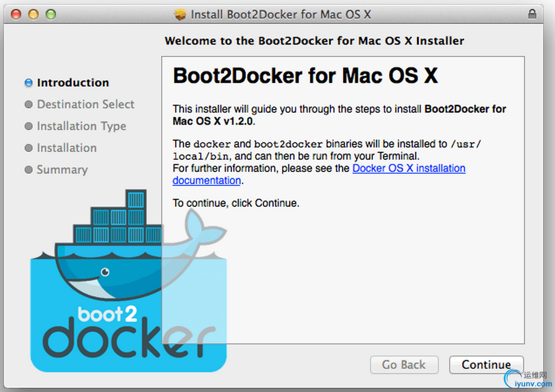Select the Summary step in sidebar
Screen dimensions: 555x392
(x=62, y=170)
